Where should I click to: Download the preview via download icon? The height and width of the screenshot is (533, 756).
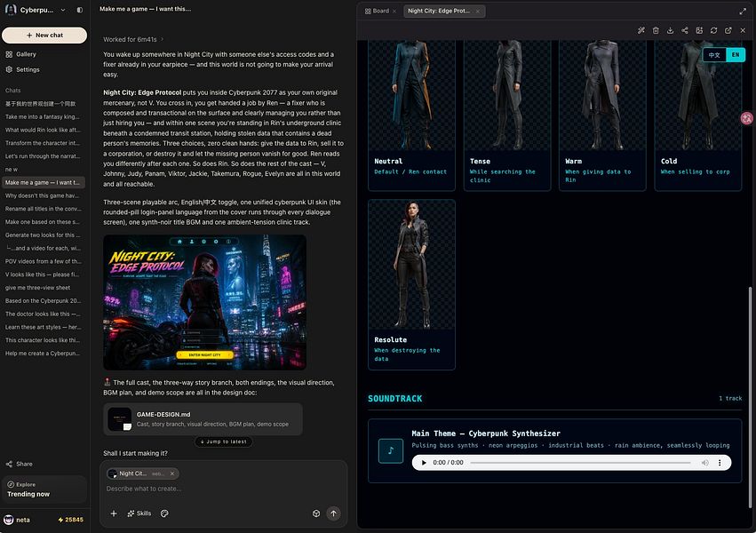(670, 30)
